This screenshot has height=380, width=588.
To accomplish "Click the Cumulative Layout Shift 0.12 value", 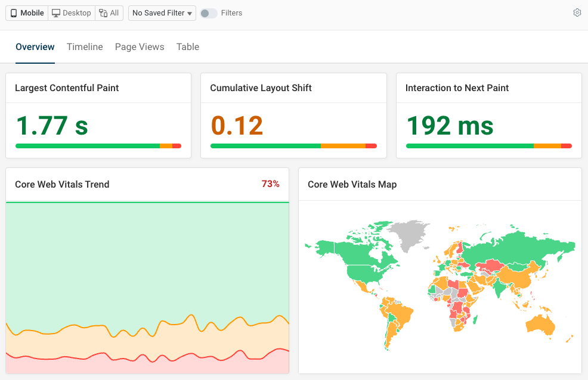I will click(x=237, y=126).
